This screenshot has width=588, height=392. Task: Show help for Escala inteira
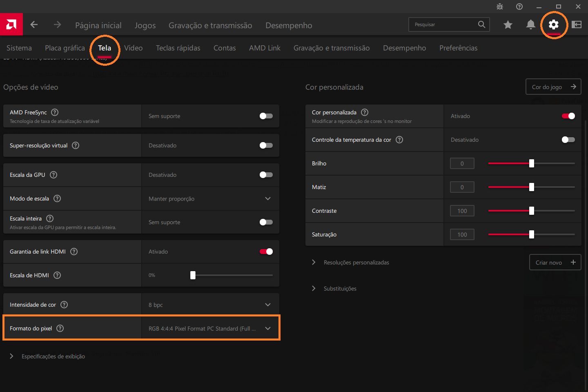pyautogui.click(x=50, y=218)
